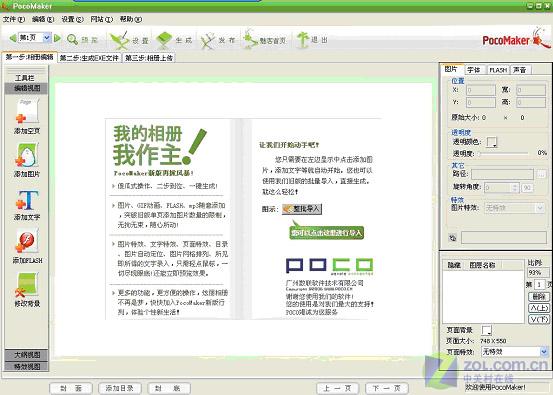
Task: Click the 添加目录 add contents button
Action: tap(120, 388)
